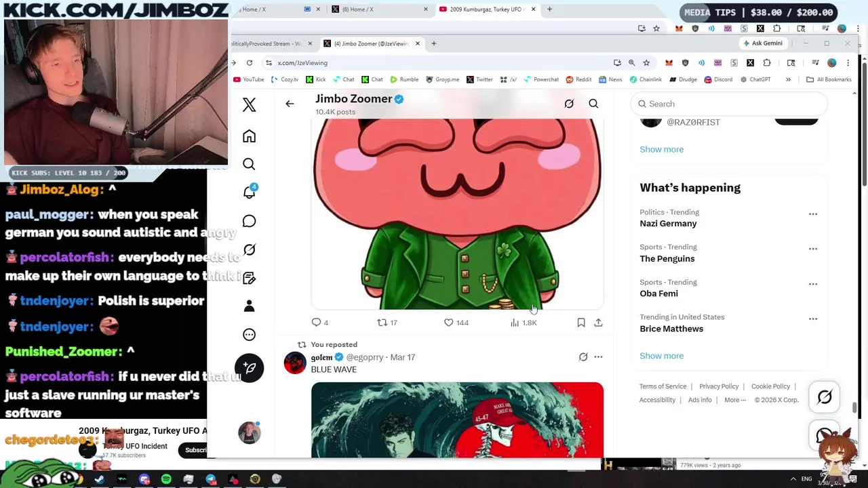
Task: Open Messages chat bubble icon
Action: click(x=249, y=222)
